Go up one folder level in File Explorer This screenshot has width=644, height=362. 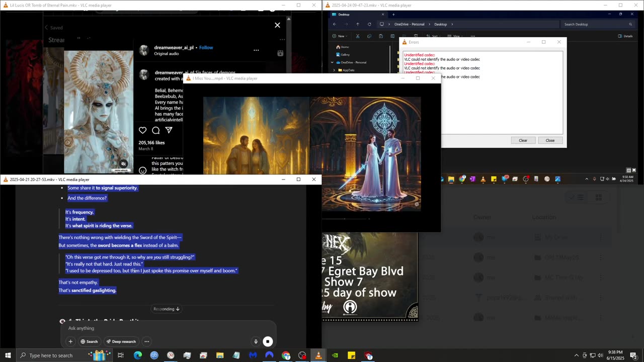358,24
